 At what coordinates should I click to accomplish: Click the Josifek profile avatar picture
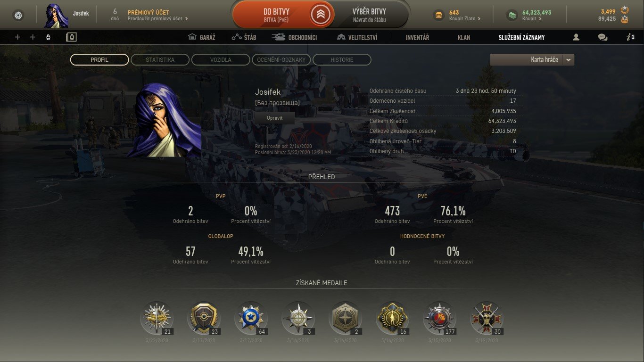[164, 120]
